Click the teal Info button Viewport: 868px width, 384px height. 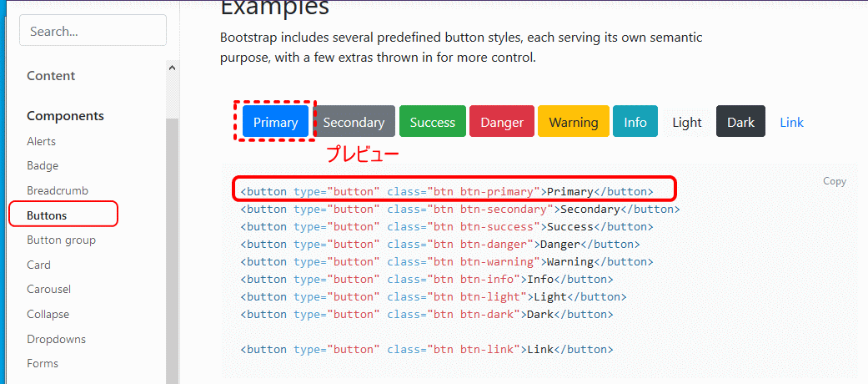(x=635, y=121)
